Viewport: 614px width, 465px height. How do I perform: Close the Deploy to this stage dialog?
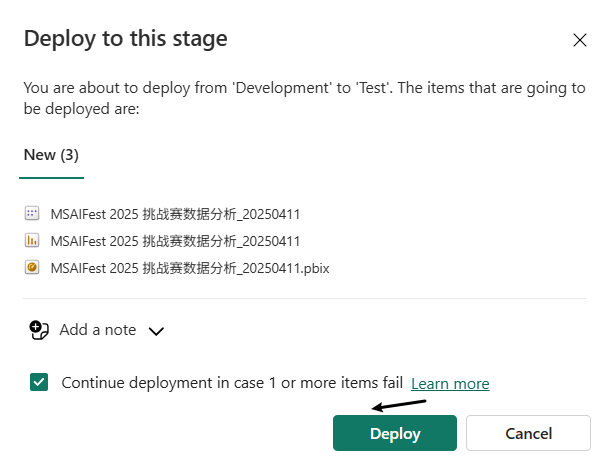click(x=580, y=40)
